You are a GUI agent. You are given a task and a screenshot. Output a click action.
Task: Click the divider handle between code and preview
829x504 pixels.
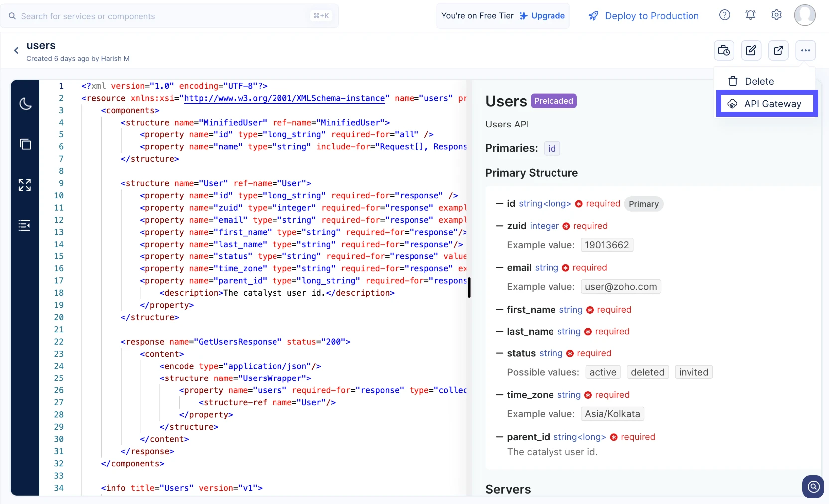pos(469,287)
